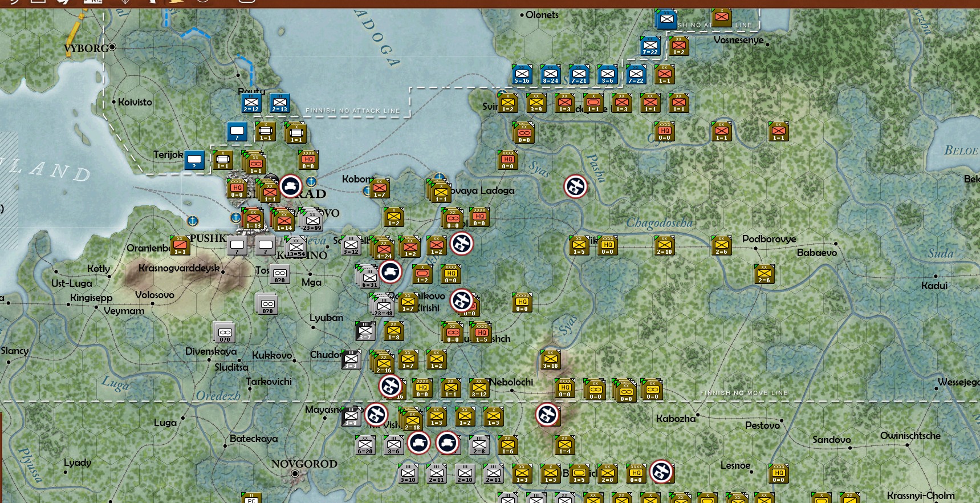Image resolution: width=980 pixels, height=503 pixels.
Task: Click the Tarkovichi town label
Action: click(x=269, y=382)
